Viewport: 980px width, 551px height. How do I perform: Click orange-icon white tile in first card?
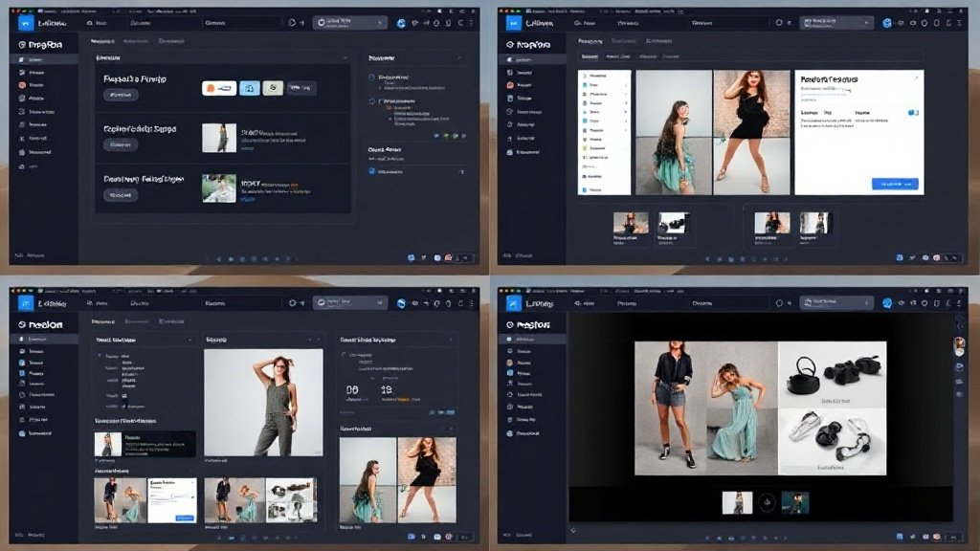click(219, 88)
